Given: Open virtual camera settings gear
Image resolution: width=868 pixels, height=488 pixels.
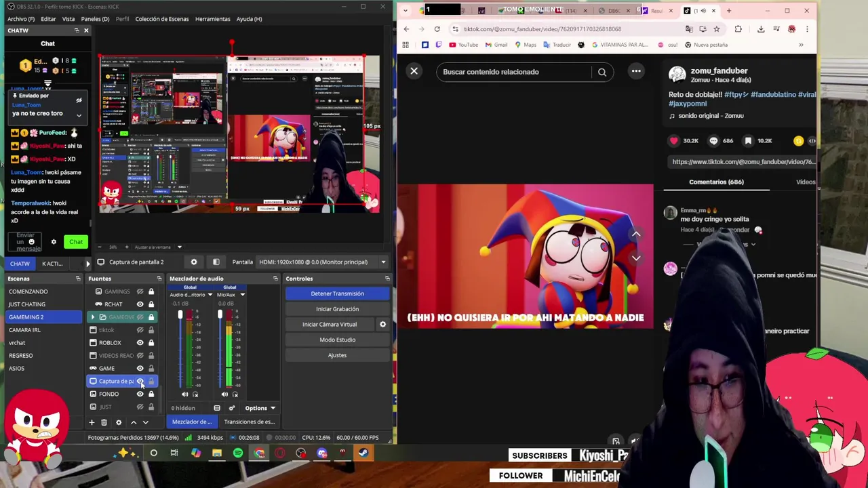Looking at the screenshot, I should [x=382, y=325].
